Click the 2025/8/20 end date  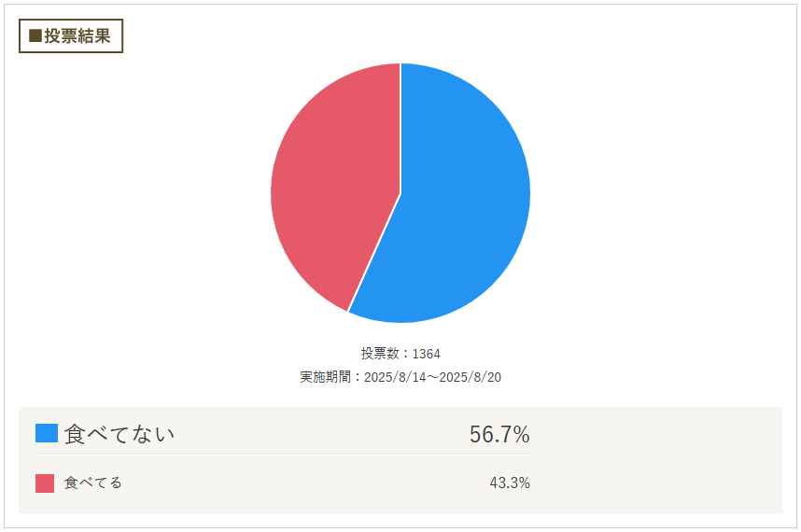[470, 377]
